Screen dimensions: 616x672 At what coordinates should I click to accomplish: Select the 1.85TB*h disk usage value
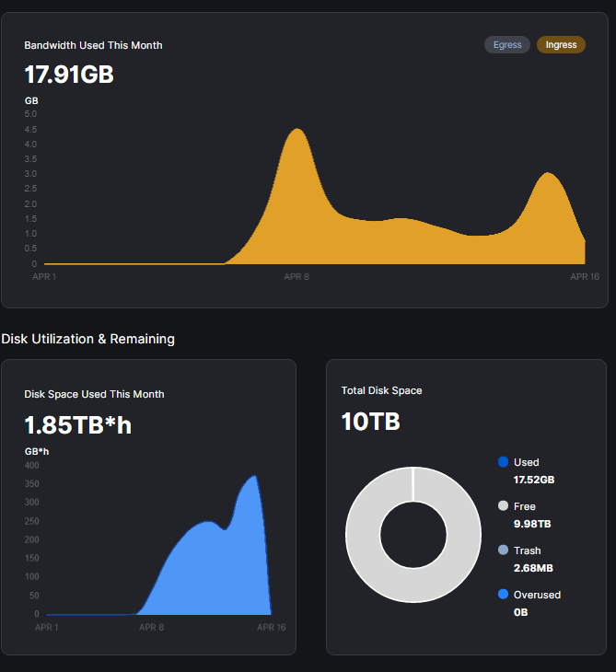pos(77,424)
